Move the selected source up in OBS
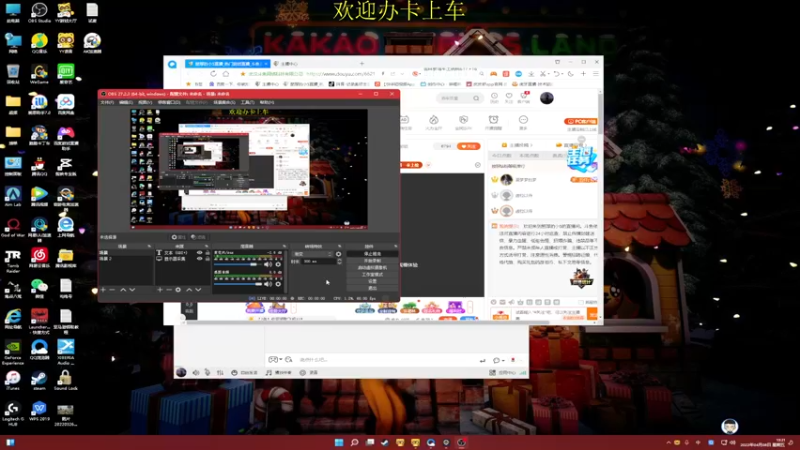Viewport: 800px width, 450px height. (x=189, y=290)
